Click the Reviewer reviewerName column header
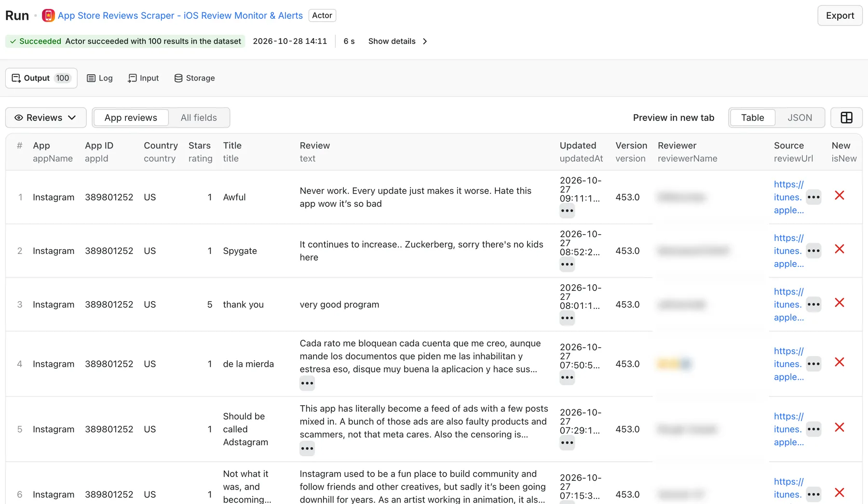The image size is (868, 504). tap(687, 152)
